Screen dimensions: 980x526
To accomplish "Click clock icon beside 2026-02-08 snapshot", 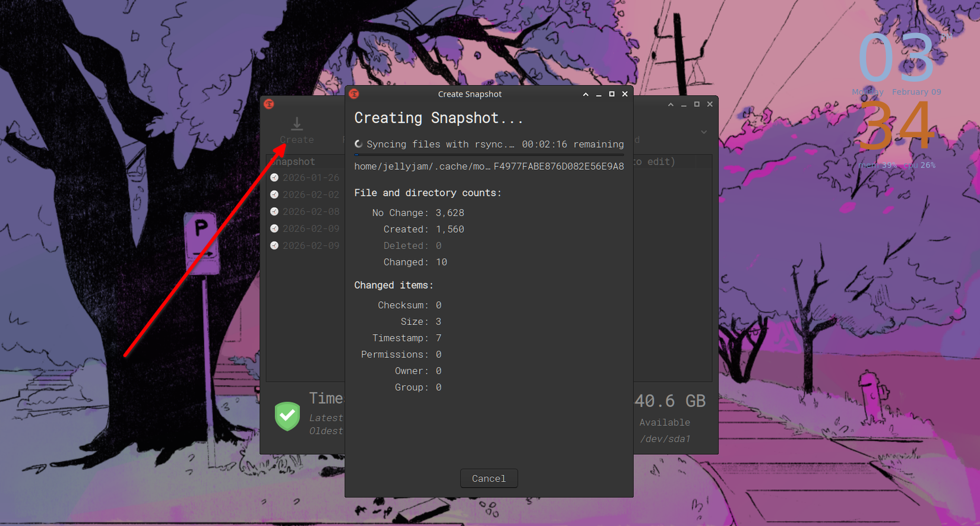I will click(274, 211).
